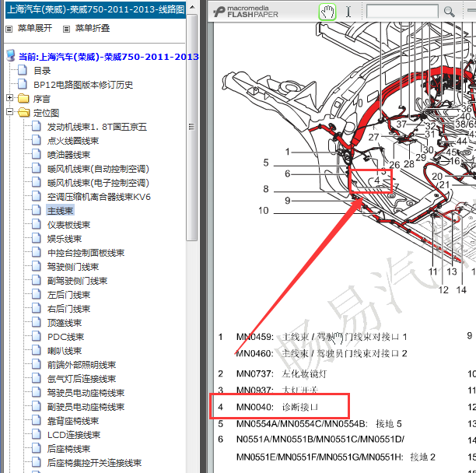
Task: Open BP12电路图版本修订历史 page
Action: pos(83,85)
